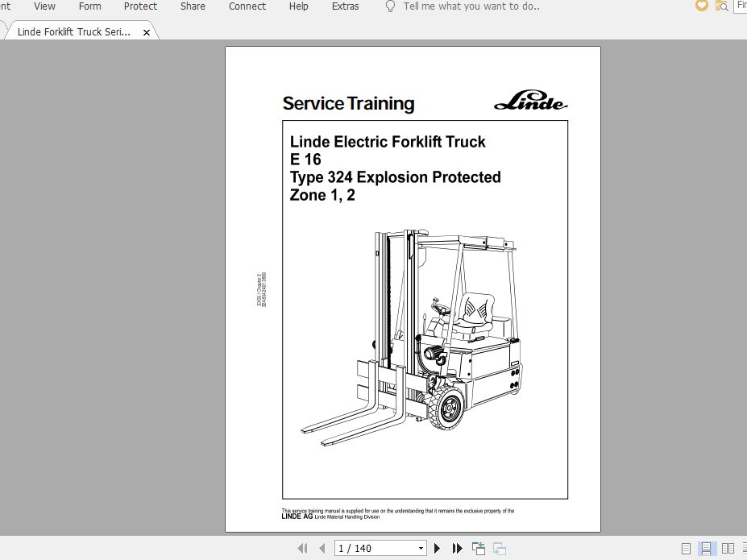
Task: Go to first page button
Action: coord(302,548)
